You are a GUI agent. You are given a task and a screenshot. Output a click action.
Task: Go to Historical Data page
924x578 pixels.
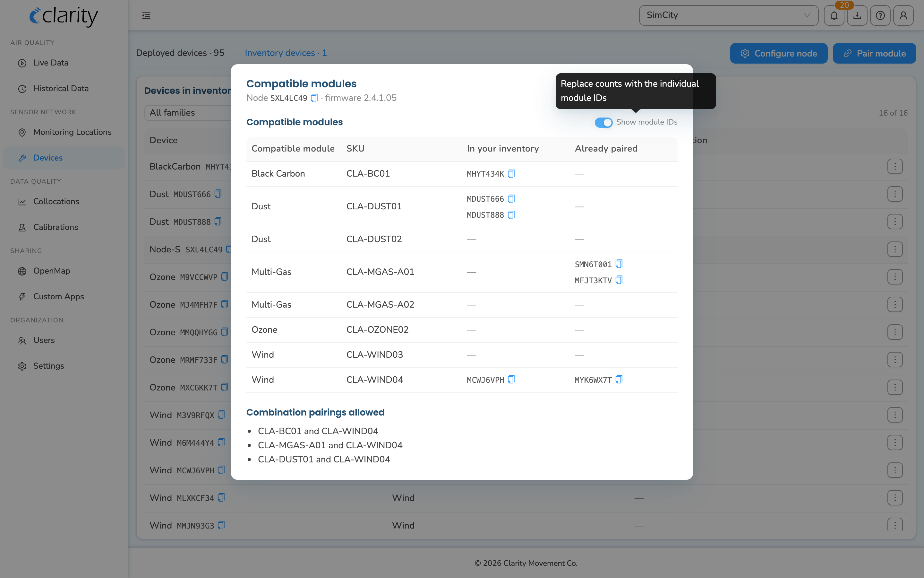64,88
